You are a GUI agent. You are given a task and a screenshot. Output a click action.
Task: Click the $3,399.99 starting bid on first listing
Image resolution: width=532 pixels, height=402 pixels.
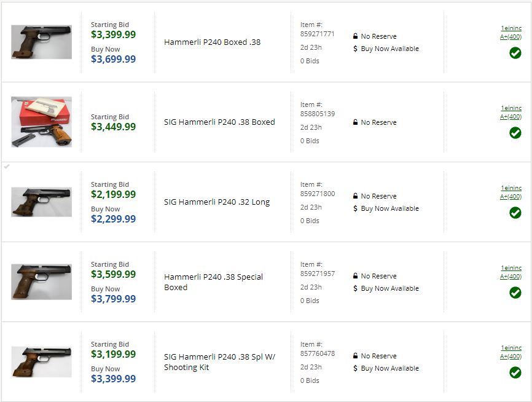[x=113, y=34]
